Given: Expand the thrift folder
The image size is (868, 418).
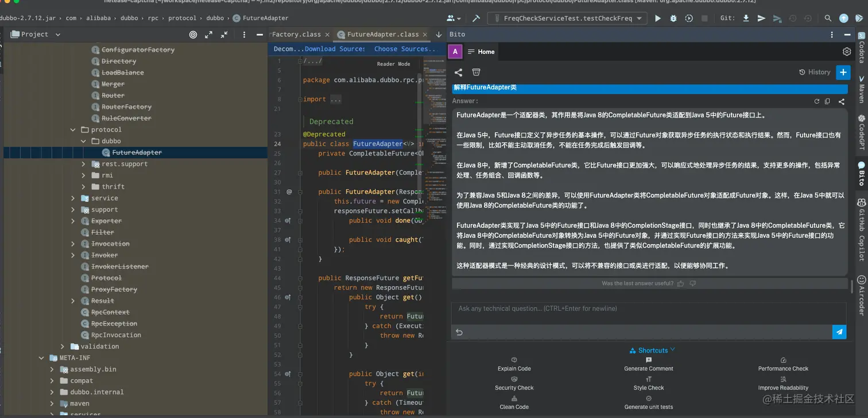Looking at the screenshot, I should pyautogui.click(x=83, y=186).
